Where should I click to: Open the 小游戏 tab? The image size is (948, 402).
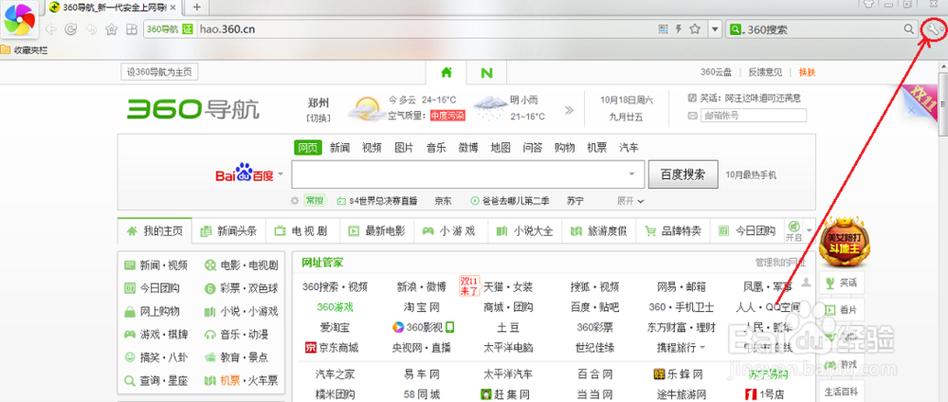coord(450,231)
